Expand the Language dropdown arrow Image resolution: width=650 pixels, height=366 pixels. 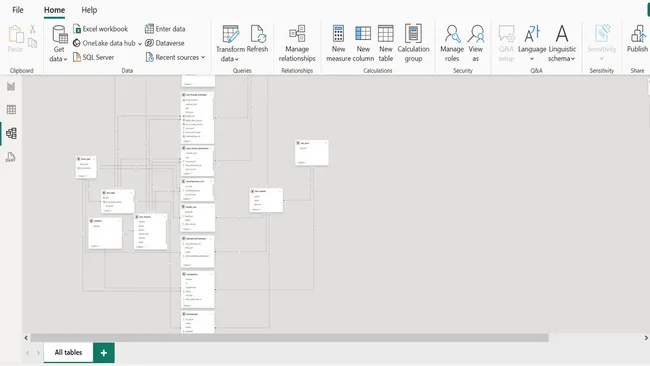coord(532,59)
